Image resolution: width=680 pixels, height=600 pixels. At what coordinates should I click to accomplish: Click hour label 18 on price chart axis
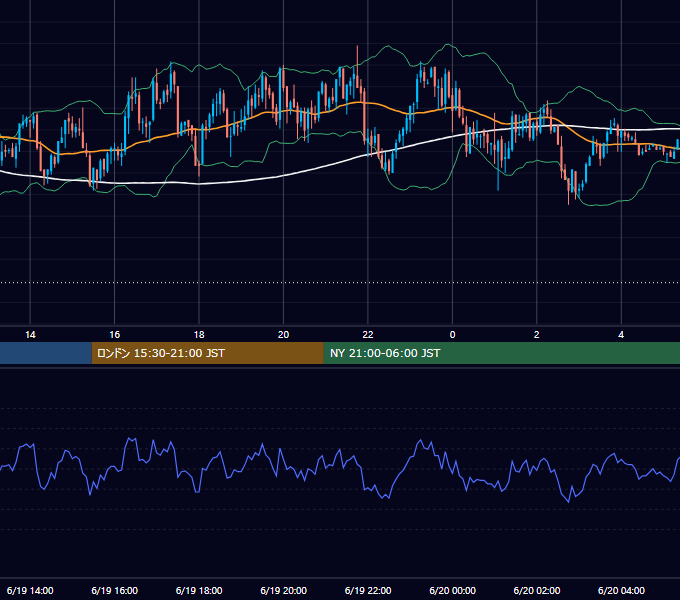[x=199, y=335]
